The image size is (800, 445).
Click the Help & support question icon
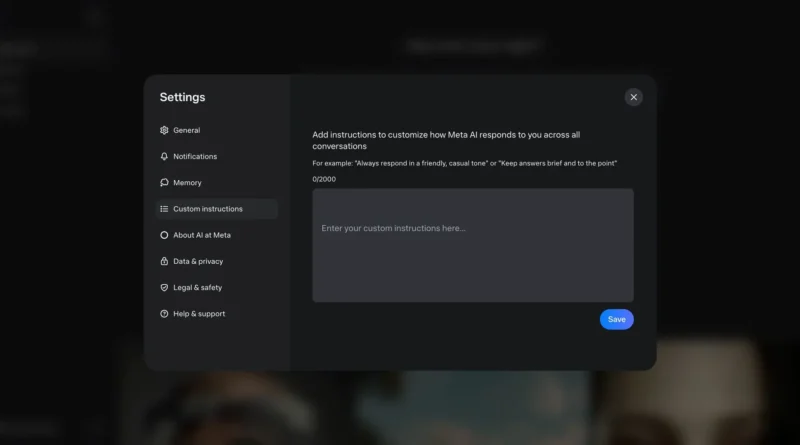tap(164, 313)
